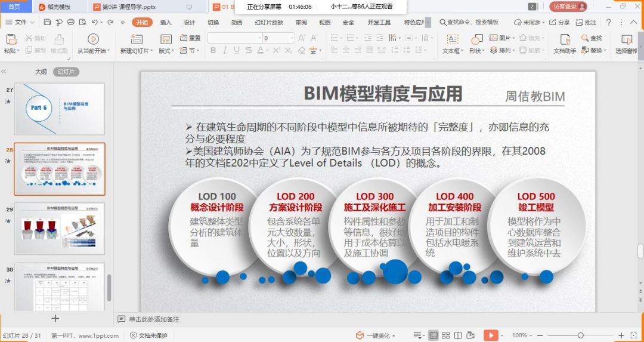Toggle normal view button in status bar
This screenshot has width=644, height=342.
coord(434,335)
